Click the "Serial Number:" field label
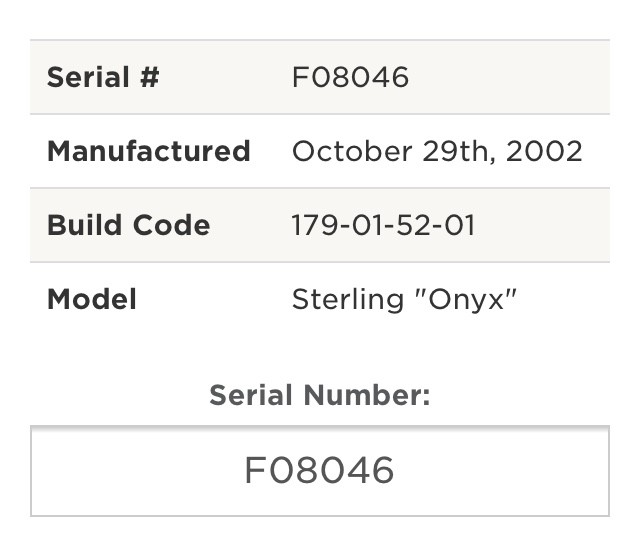Image resolution: width=635 pixels, height=534 pixels. (320, 395)
